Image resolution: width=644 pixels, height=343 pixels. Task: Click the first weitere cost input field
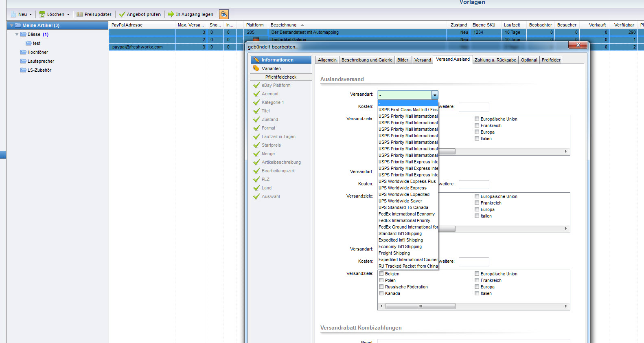tap(473, 107)
